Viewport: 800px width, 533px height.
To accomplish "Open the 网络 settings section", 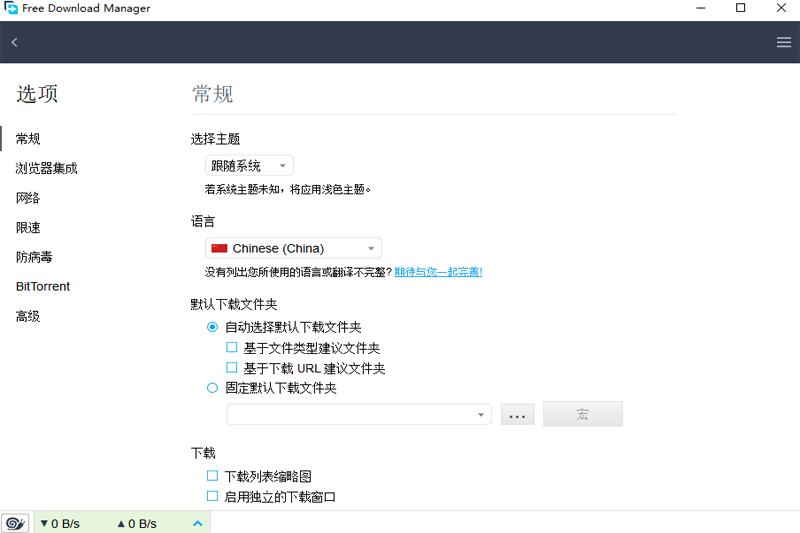I will pos(28,198).
